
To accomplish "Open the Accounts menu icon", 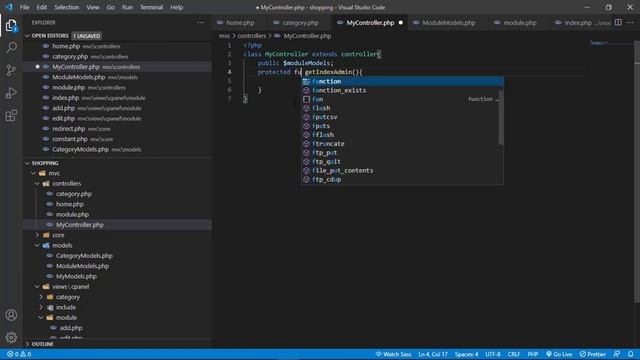I will 11,315.
